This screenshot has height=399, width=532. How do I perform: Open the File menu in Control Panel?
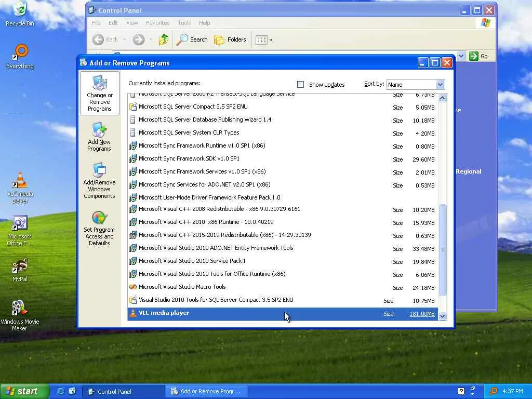pos(96,23)
